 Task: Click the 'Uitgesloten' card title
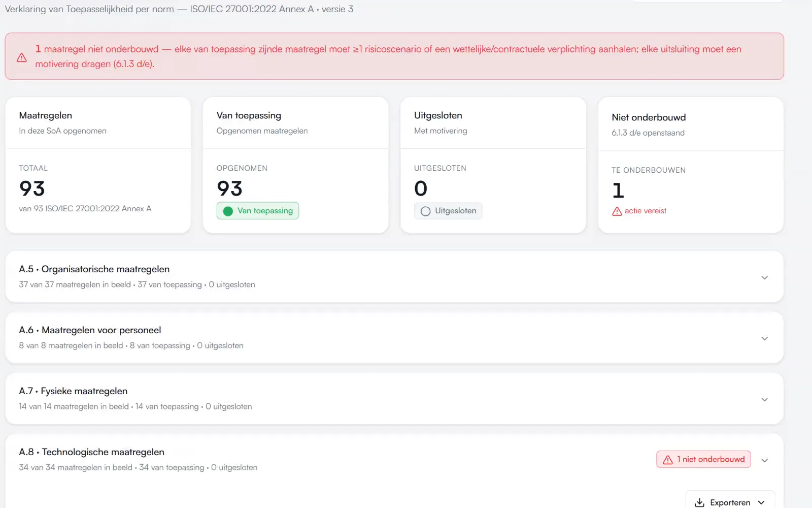[438, 115]
